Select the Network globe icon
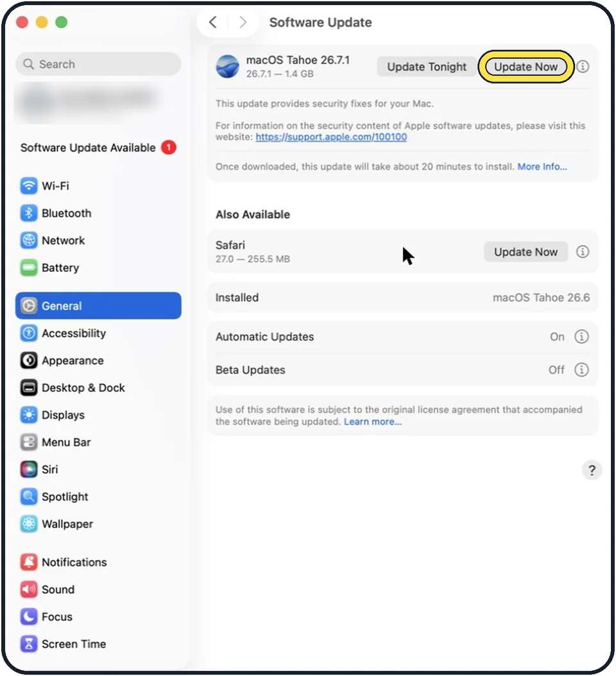Image resolution: width=616 pixels, height=676 pixels. pyautogui.click(x=28, y=240)
